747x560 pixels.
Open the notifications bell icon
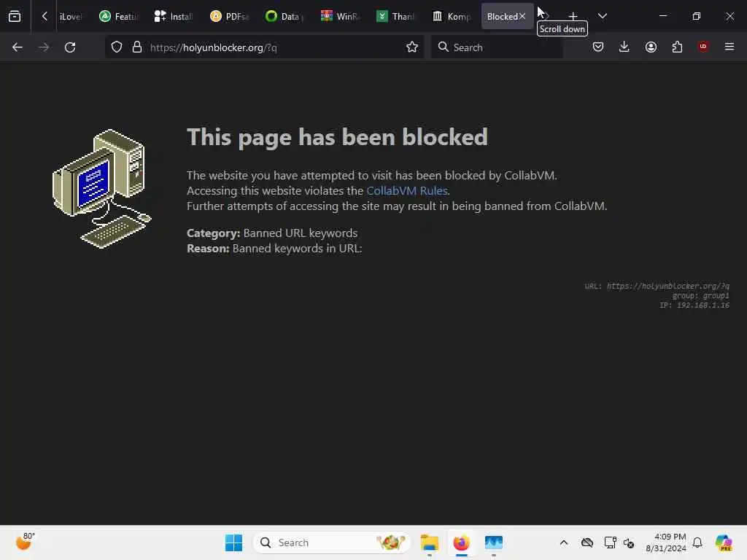pyautogui.click(x=697, y=542)
